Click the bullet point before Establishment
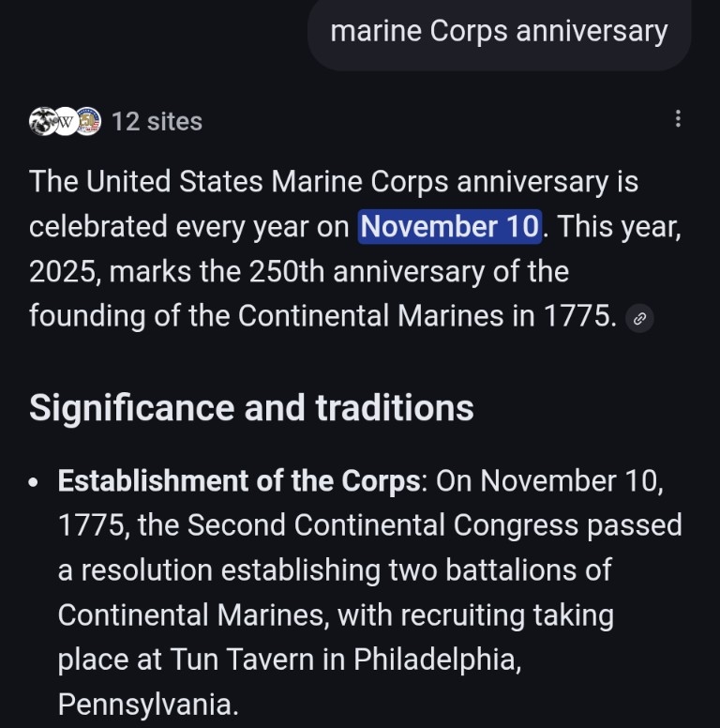The width and height of the screenshot is (720, 728). click(x=35, y=482)
